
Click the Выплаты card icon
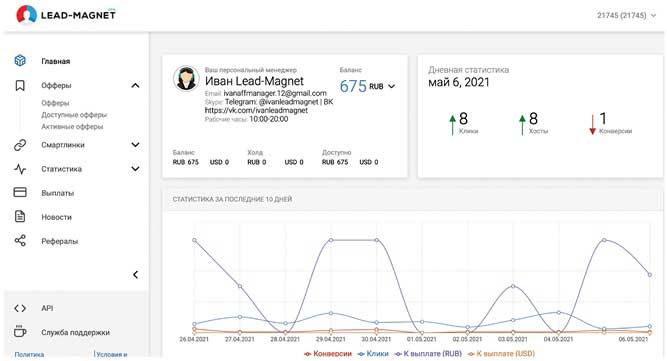[x=20, y=193]
